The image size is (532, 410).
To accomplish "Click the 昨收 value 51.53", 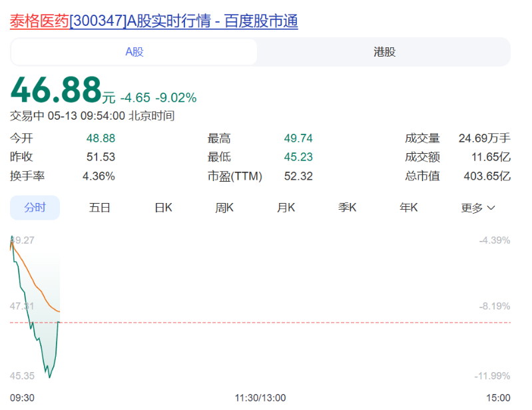I will (x=101, y=157).
